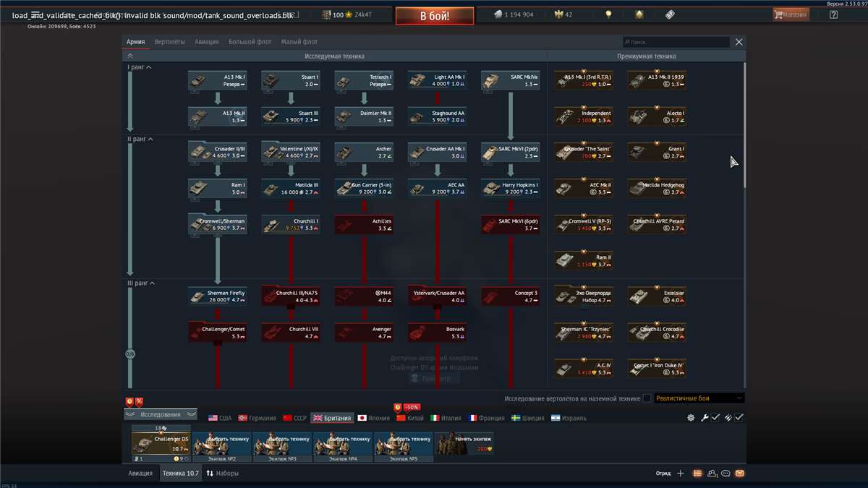This screenshot has width=868, height=488.
Task: Toggle the automatic ammo purchase checkbox
Action: [x=739, y=417]
